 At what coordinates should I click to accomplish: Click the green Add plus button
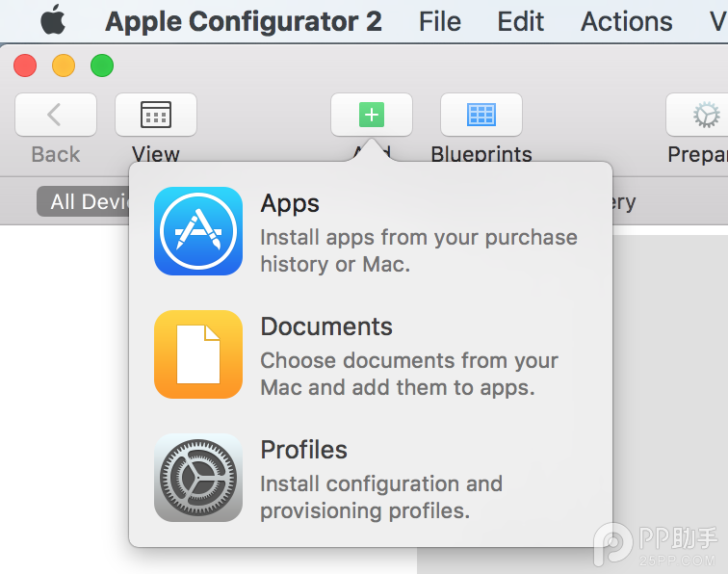coord(371,116)
